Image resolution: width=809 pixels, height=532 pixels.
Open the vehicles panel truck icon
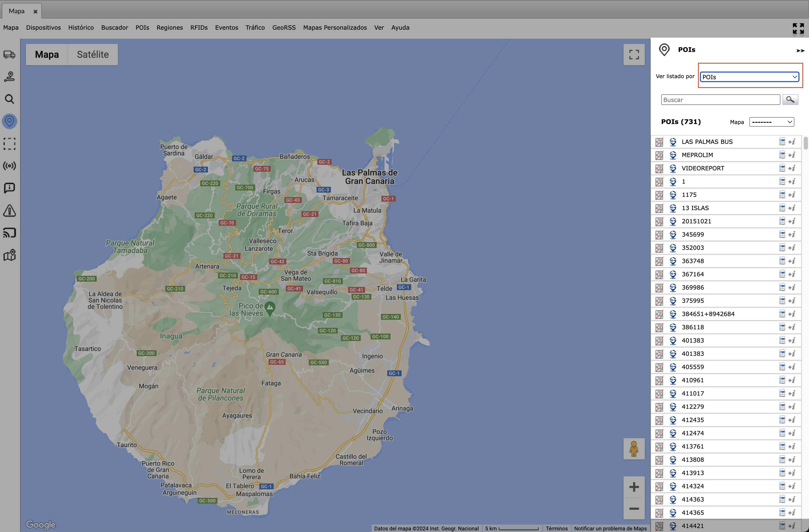pos(10,54)
